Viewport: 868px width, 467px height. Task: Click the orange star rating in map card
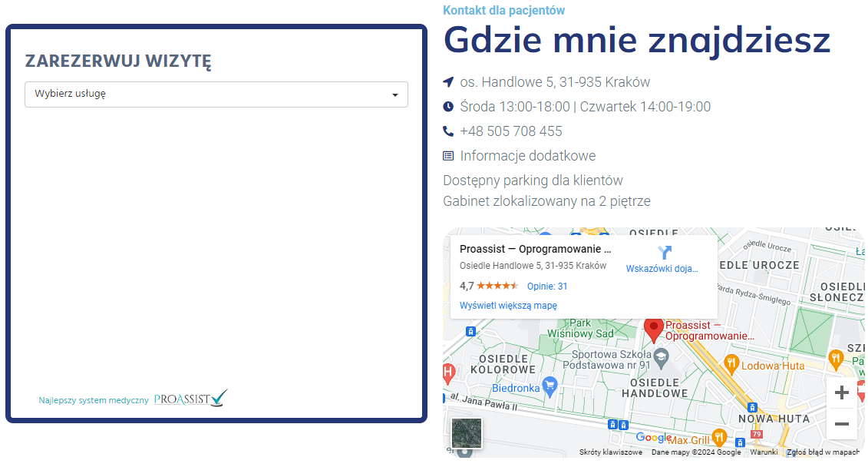tap(497, 286)
